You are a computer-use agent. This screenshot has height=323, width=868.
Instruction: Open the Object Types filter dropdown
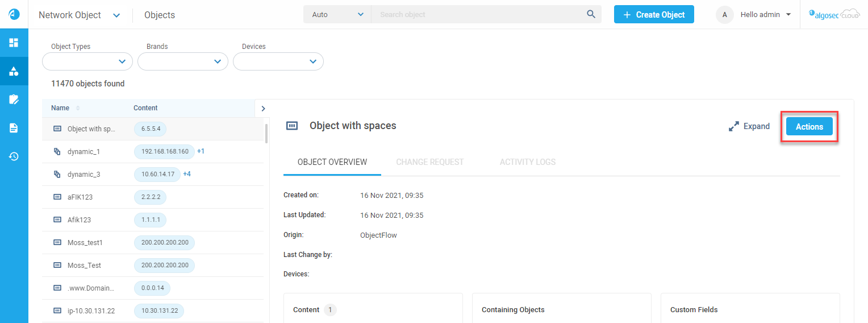click(87, 61)
